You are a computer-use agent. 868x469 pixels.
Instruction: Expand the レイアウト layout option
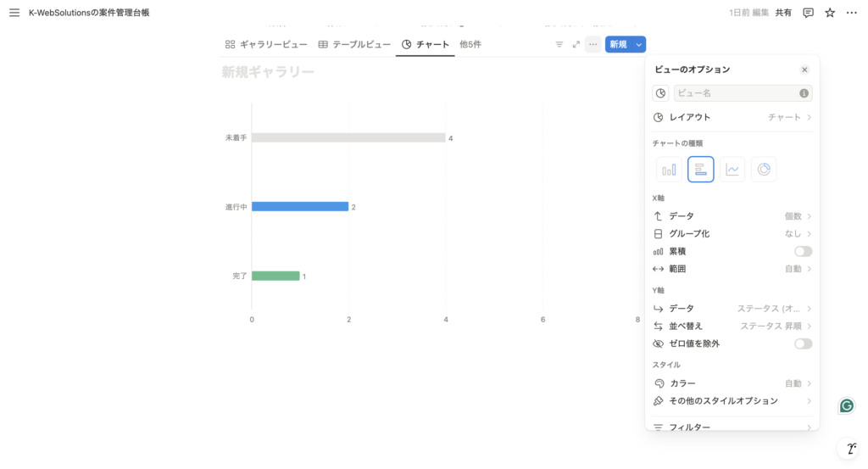click(732, 117)
